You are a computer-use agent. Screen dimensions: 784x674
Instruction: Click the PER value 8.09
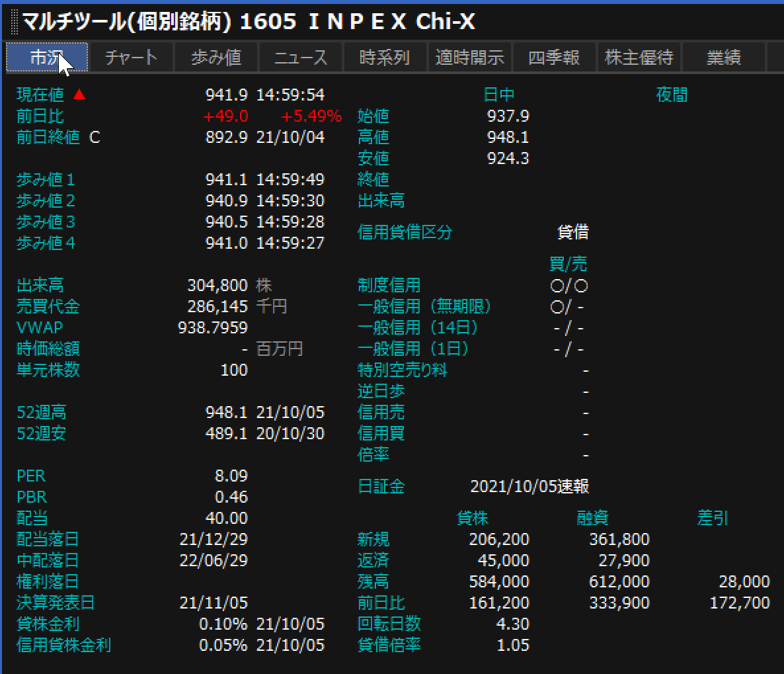click(x=231, y=476)
